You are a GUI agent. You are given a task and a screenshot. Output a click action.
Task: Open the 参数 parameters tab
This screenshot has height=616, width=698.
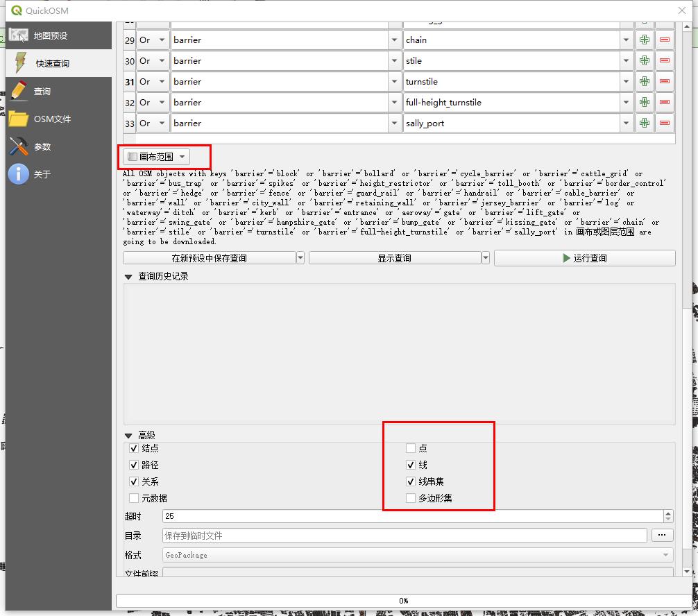click(58, 146)
